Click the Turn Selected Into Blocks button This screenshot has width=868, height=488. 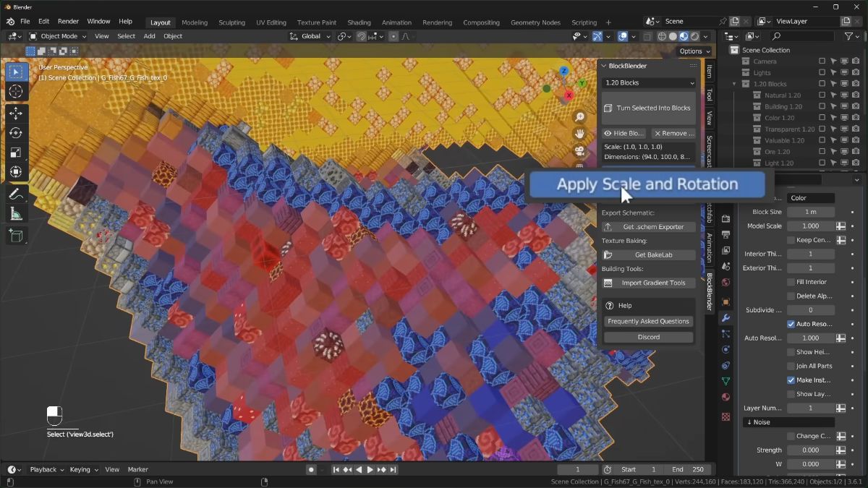(647, 108)
